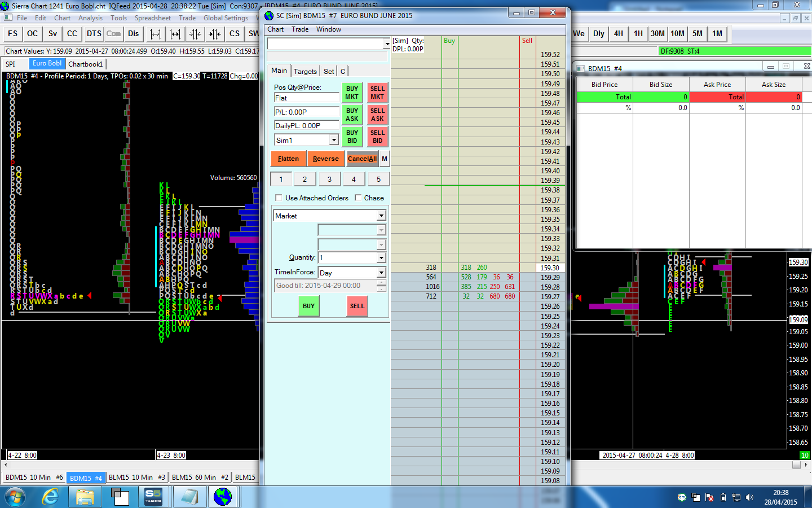Click the thin outward-arrows bar spacing icon

156,34
